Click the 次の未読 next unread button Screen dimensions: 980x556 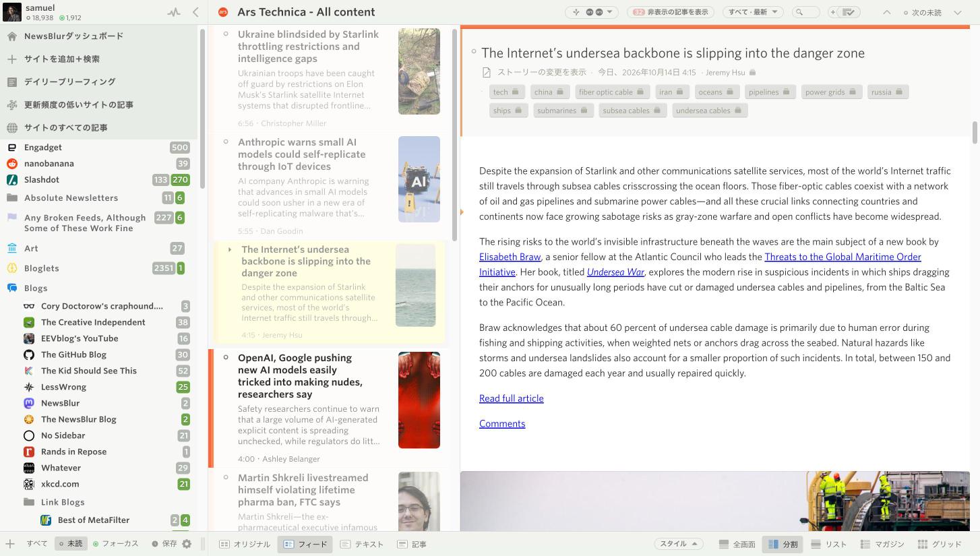[923, 12]
